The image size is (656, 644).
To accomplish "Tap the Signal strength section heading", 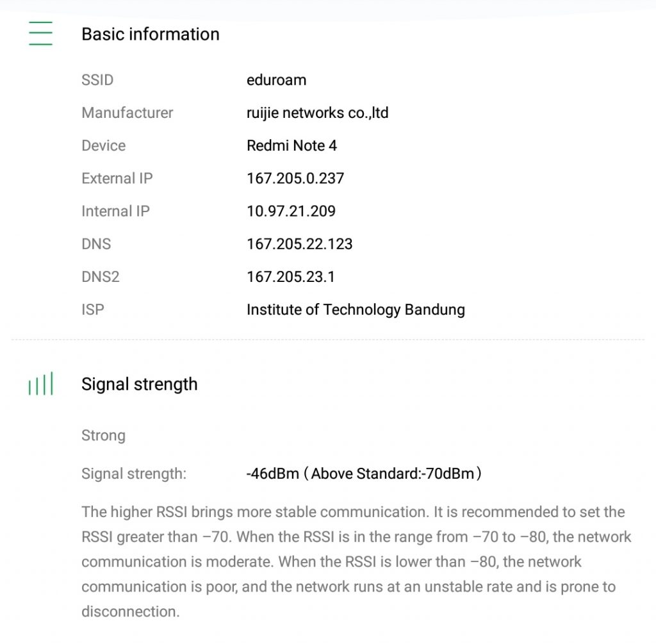I will coord(139,384).
